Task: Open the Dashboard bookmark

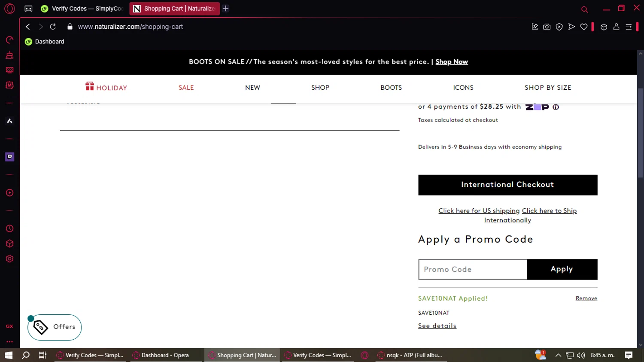Action: coord(45,42)
